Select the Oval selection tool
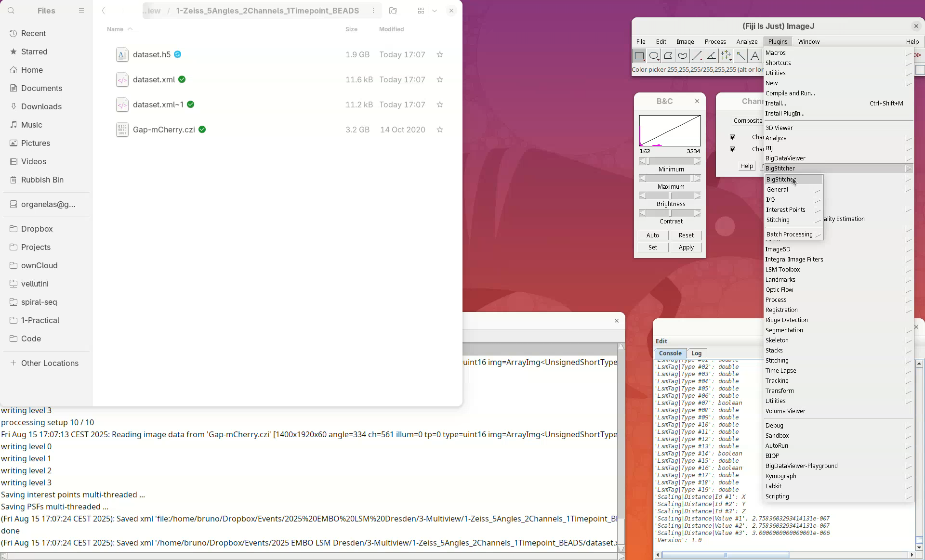 (654, 56)
